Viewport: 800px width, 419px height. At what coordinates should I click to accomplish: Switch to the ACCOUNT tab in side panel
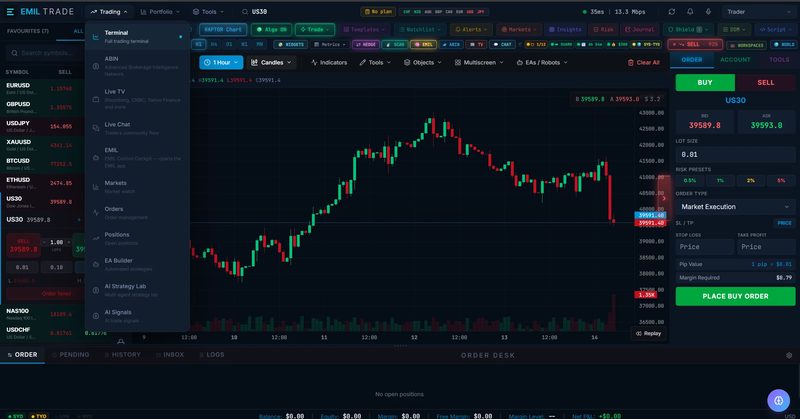[x=735, y=60]
